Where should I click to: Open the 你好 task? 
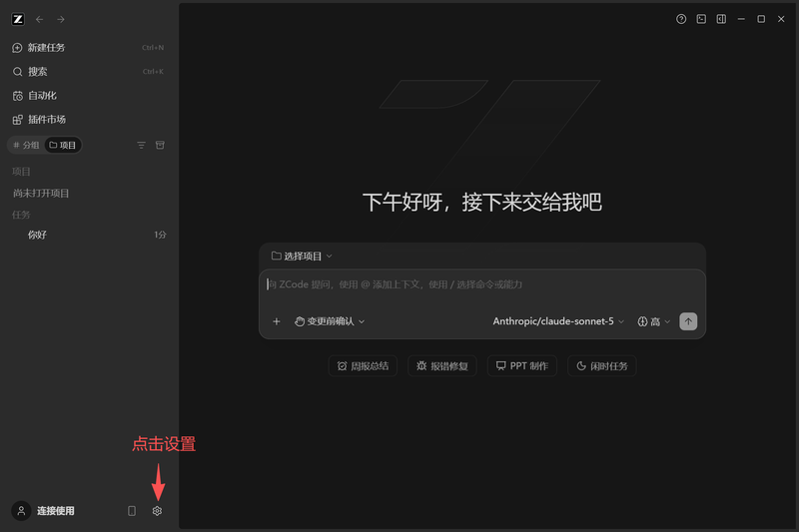[x=88, y=235]
